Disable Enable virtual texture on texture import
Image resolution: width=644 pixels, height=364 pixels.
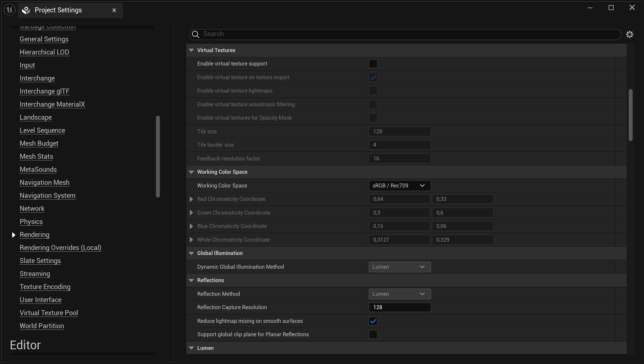pos(373,77)
